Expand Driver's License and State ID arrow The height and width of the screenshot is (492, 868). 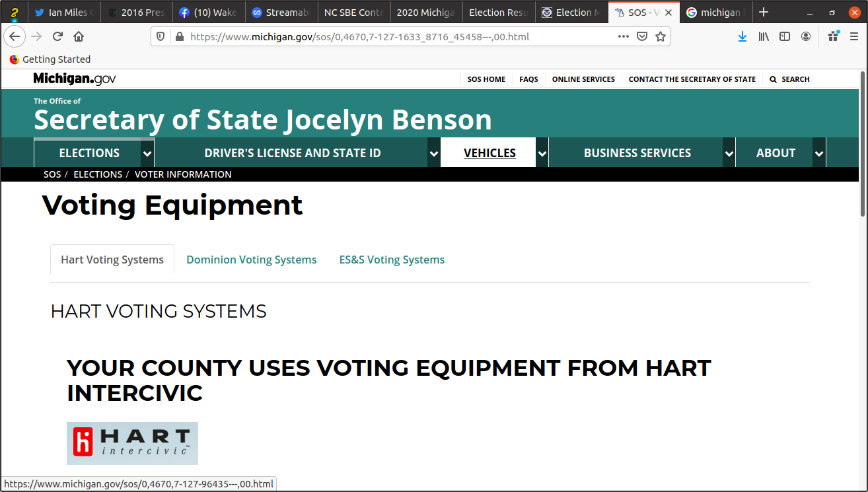pyautogui.click(x=434, y=153)
